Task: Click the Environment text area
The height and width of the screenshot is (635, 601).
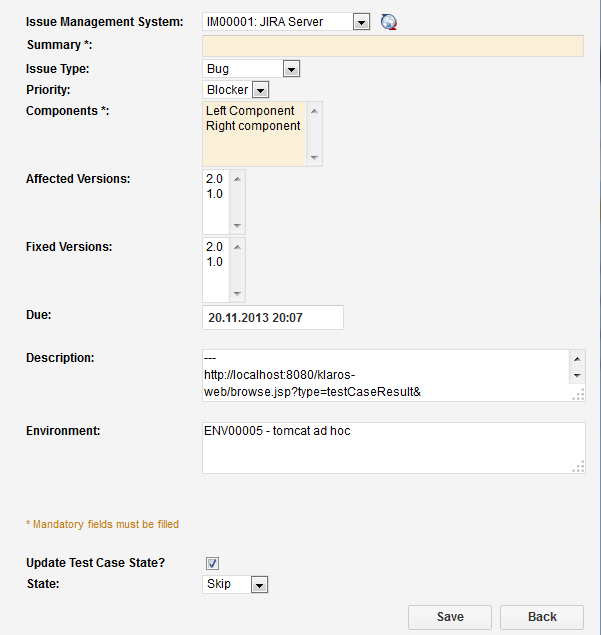Action: (392, 447)
